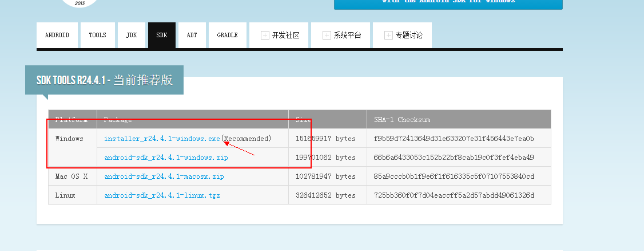Switch to the TOOLS tab

point(98,36)
